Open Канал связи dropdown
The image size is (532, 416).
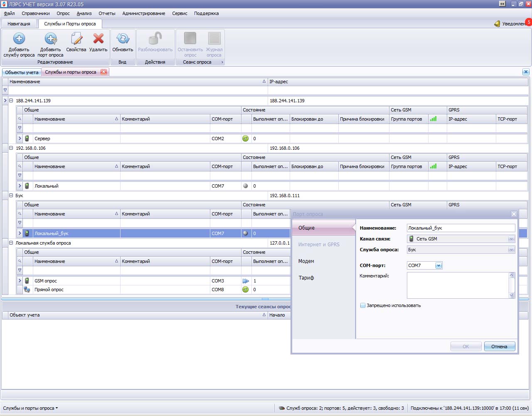(x=511, y=239)
